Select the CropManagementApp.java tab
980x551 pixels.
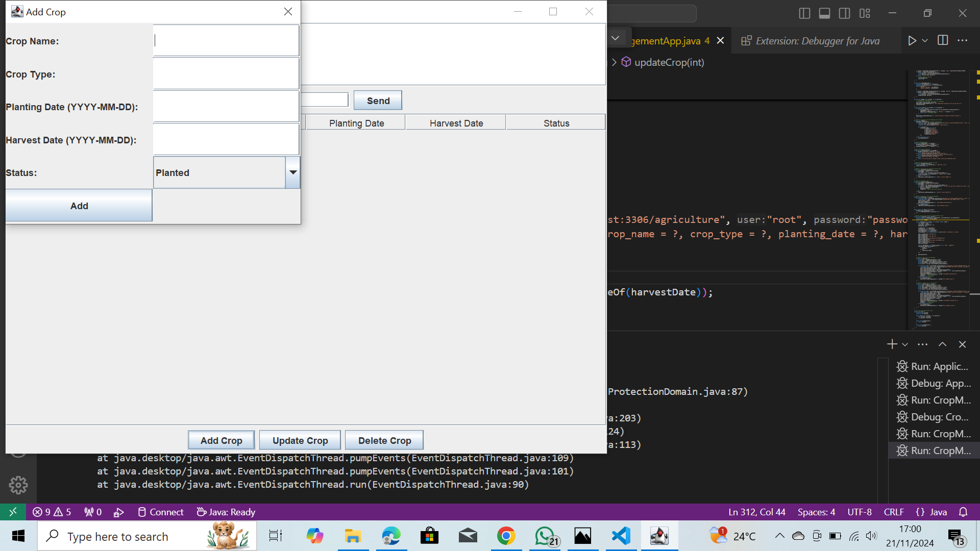coord(664,41)
